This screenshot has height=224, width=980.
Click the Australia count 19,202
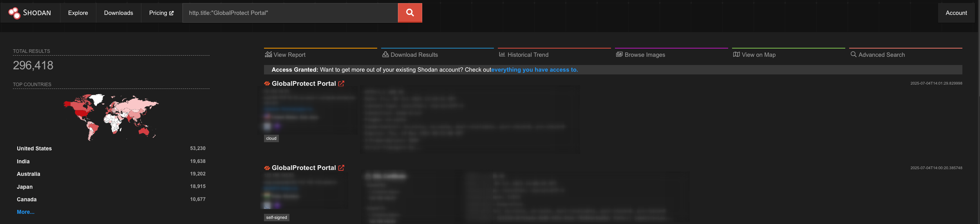[198, 174]
